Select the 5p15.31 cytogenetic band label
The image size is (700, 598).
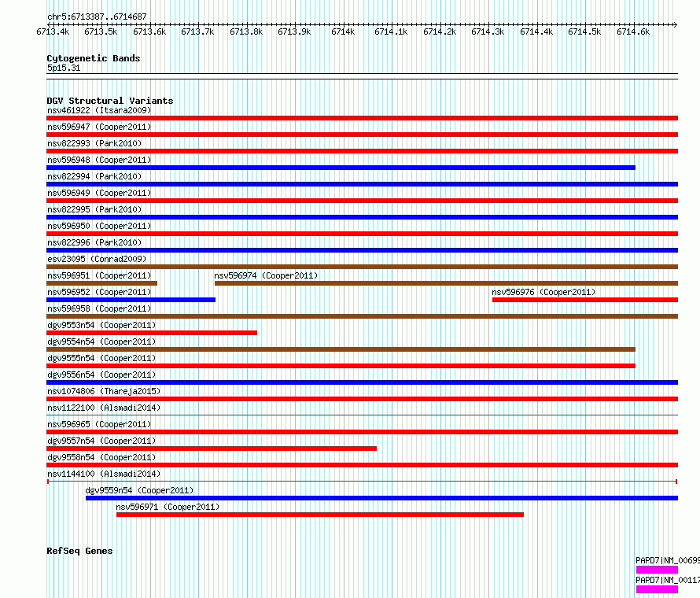click(64, 68)
